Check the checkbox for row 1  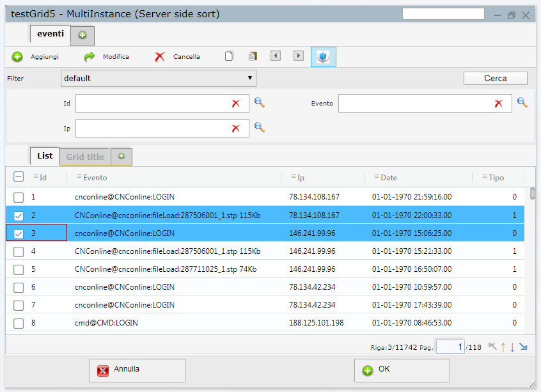(19, 197)
